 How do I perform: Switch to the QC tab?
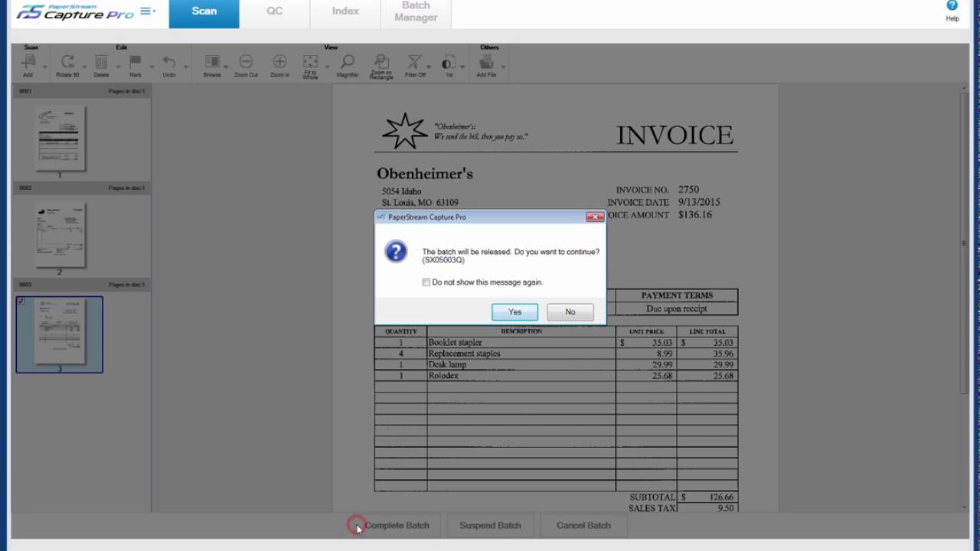[x=274, y=14]
